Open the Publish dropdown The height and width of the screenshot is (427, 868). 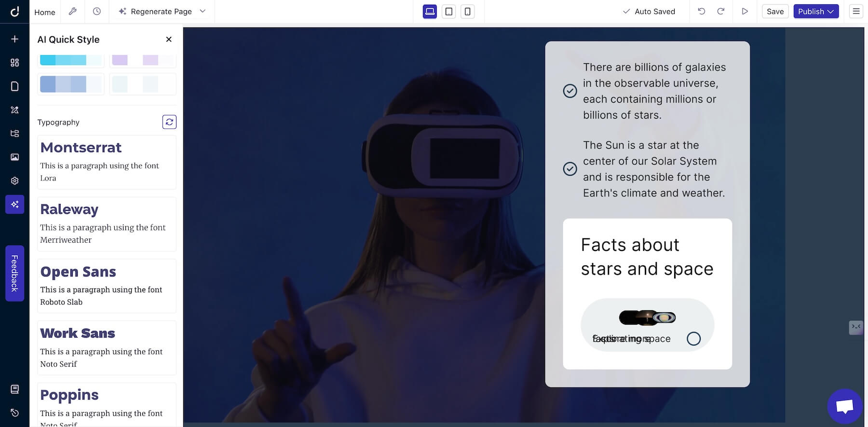tap(816, 12)
